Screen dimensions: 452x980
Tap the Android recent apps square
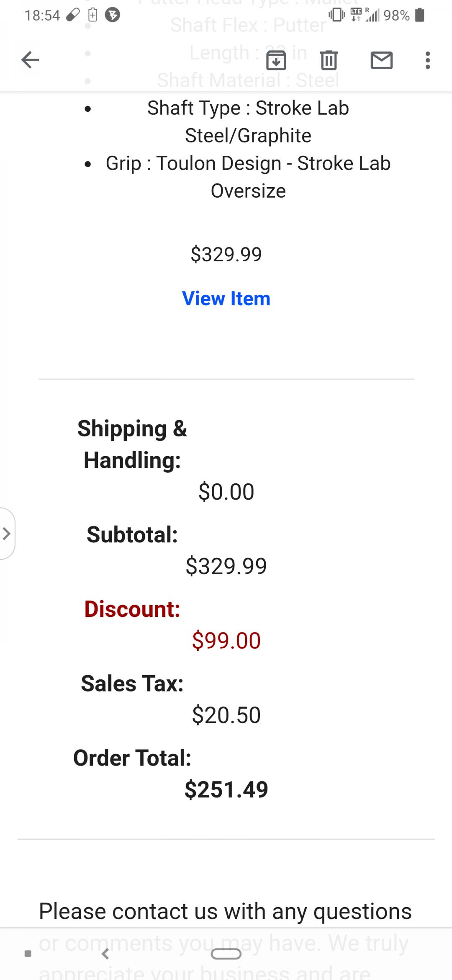coord(28,954)
